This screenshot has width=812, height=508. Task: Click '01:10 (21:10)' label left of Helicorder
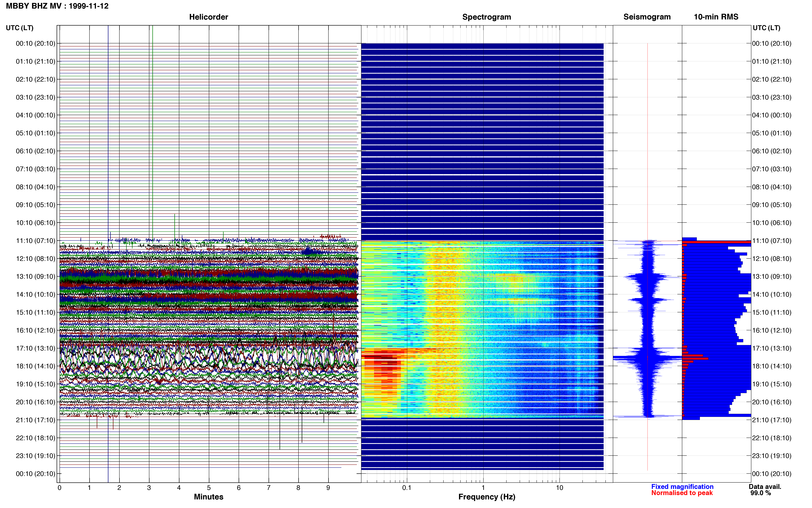click(36, 61)
